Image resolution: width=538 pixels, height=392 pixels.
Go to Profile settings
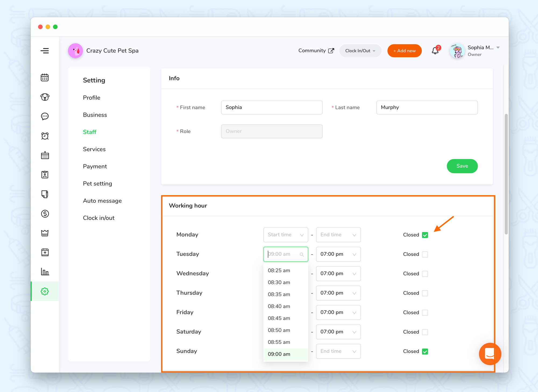point(91,98)
